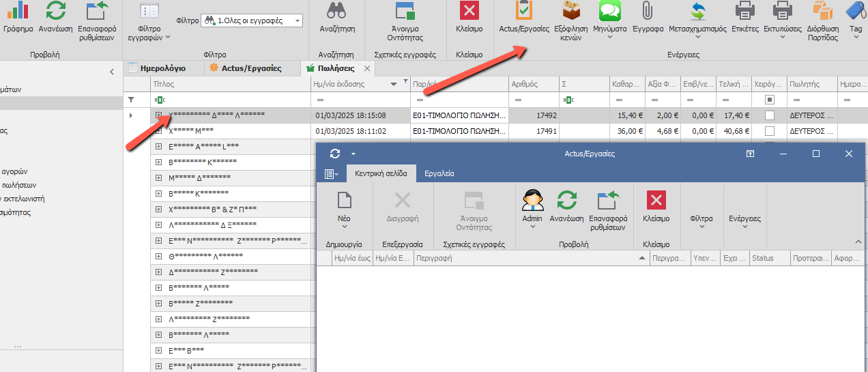
Task: Expand the first sales row plus icon
Action: (158, 115)
